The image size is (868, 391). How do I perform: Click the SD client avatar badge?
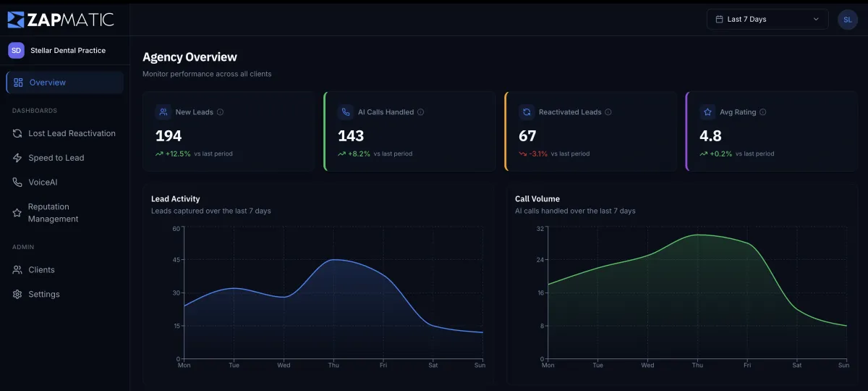tap(16, 51)
